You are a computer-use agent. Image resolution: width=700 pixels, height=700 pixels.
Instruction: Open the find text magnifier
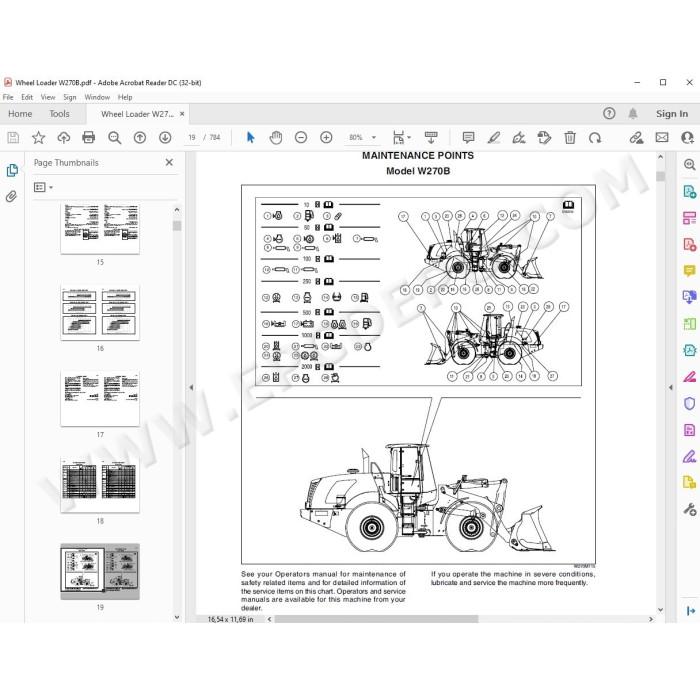pos(114,138)
